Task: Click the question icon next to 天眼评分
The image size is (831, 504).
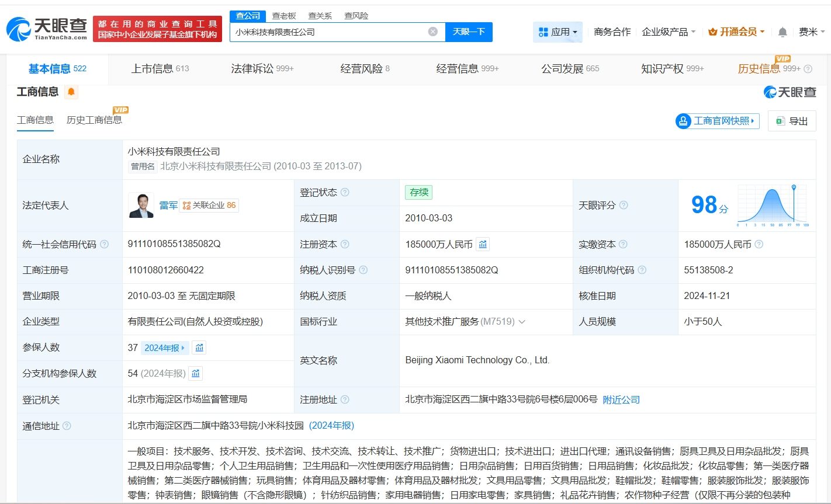Action: (x=624, y=205)
